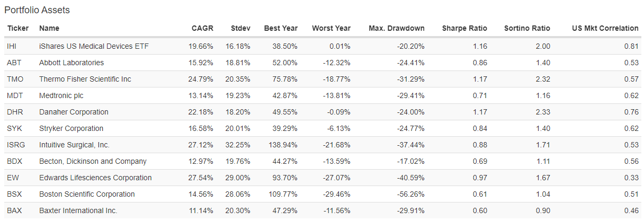This screenshot has width=644, height=220.
Task: Click the Best Year column header
Action: (281, 28)
